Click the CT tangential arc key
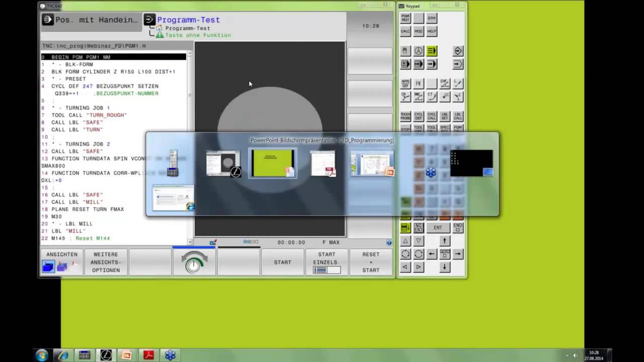 [x=432, y=97]
